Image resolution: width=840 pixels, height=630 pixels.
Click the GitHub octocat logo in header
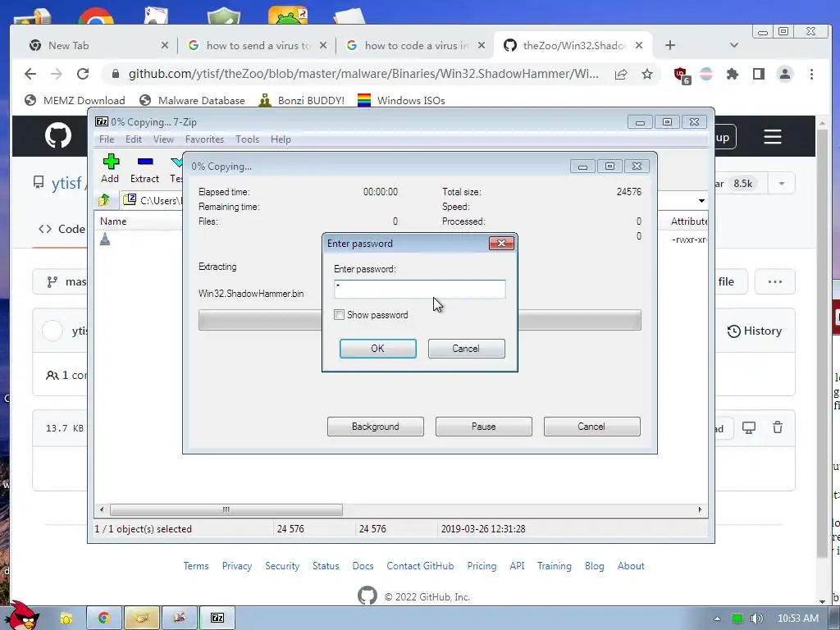coord(58,135)
